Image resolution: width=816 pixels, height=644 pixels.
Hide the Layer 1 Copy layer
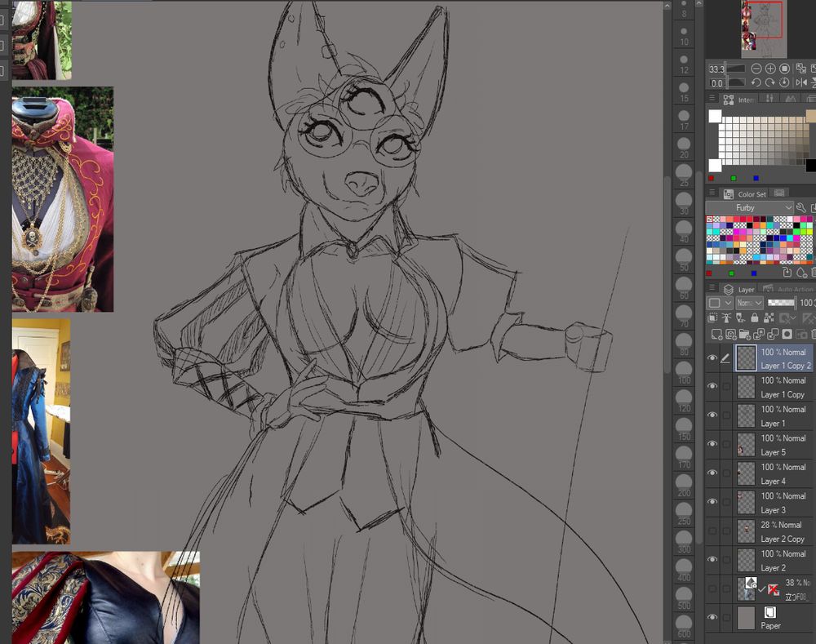(x=712, y=386)
